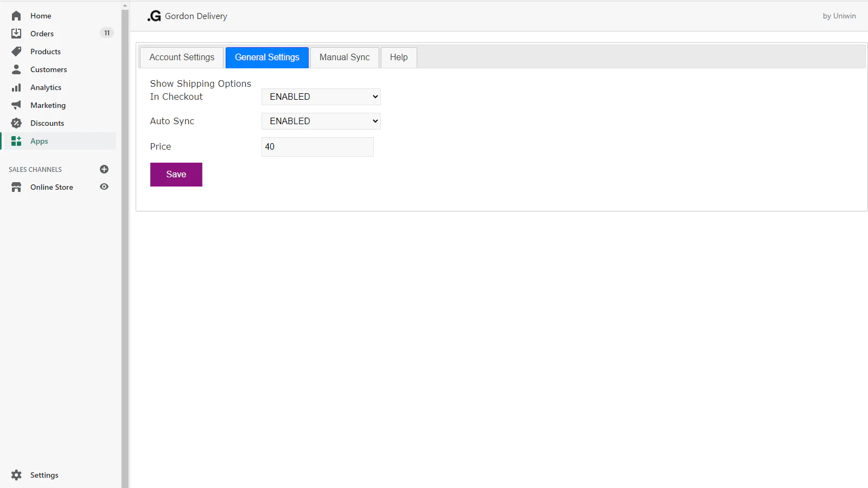Click the sidebar vertical scrollbar
Viewport: 868px width, 488px height.
[x=125, y=244]
